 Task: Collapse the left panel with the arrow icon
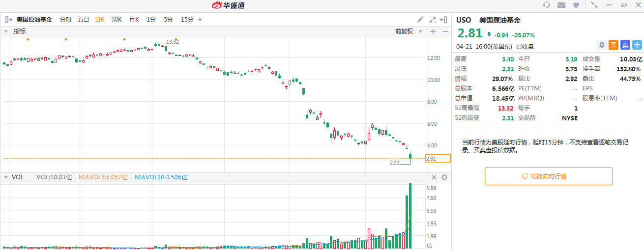pos(8,20)
